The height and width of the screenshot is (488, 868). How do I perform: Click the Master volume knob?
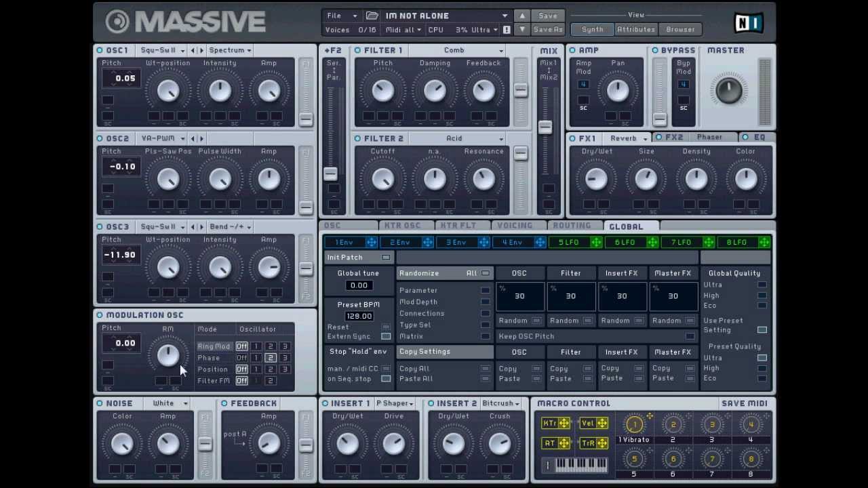[x=728, y=90]
